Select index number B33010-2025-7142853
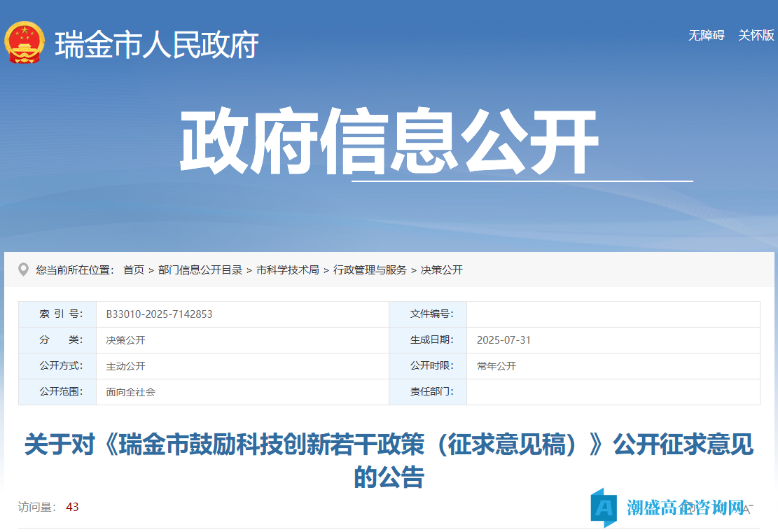The width and height of the screenshot is (778, 532). coord(159,314)
